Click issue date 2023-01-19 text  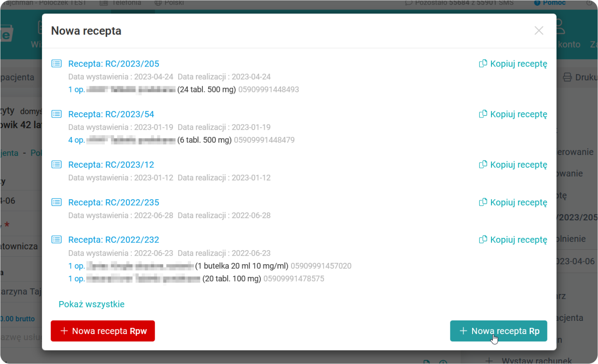[153, 127]
